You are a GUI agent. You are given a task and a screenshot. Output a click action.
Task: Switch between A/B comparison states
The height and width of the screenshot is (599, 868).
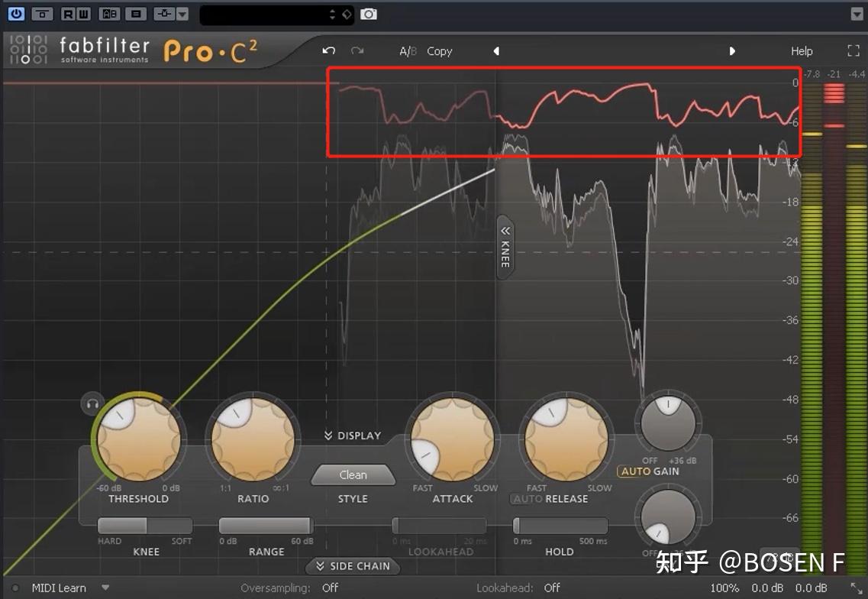(x=408, y=51)
